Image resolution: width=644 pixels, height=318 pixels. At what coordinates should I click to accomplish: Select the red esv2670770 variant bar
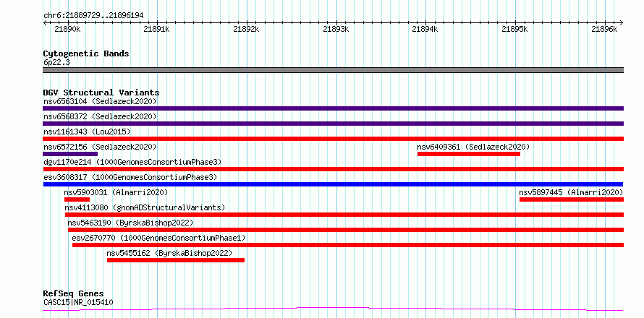point(348,245)
